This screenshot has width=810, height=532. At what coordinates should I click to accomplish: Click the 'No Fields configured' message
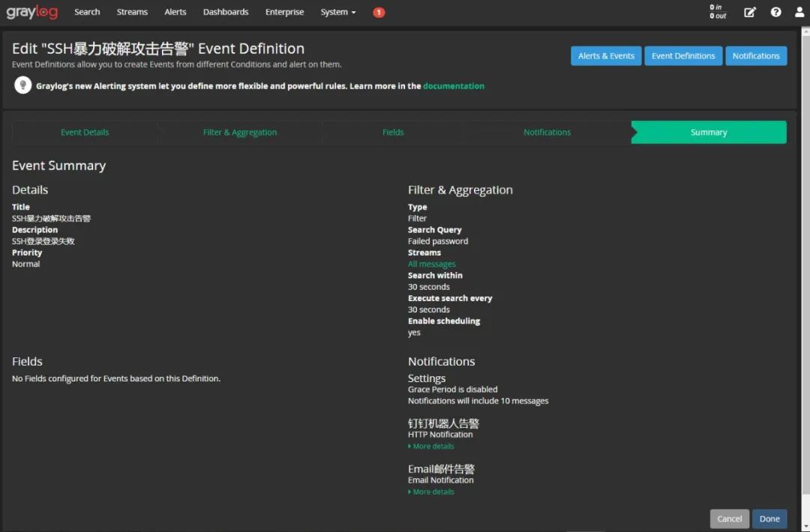[116, 378]
